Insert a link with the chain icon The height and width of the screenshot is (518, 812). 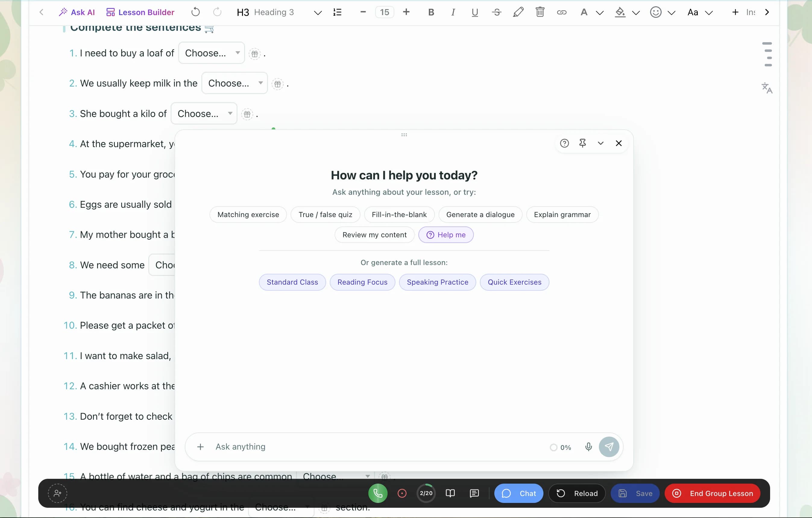562,12
